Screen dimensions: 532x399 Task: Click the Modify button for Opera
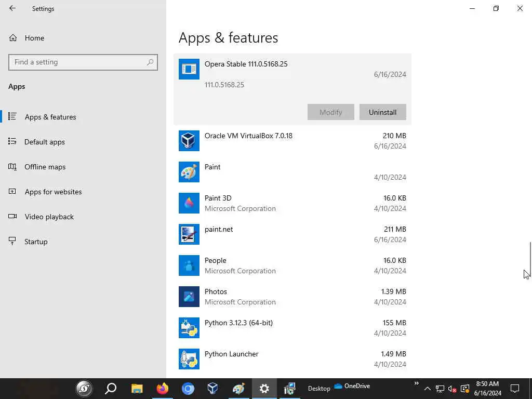pos(331,112)
